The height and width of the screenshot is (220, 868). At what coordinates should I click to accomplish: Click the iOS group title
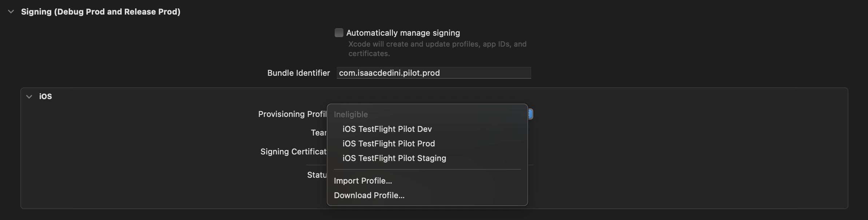click(45, 97)
